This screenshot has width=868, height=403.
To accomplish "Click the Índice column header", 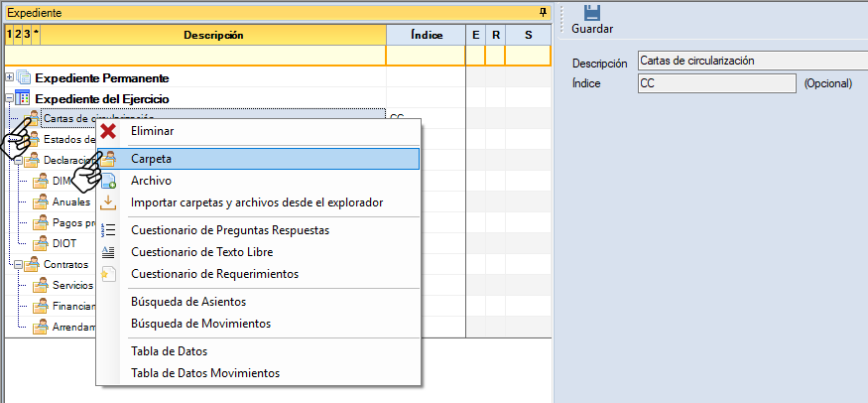I will click(x=426, y=35).
